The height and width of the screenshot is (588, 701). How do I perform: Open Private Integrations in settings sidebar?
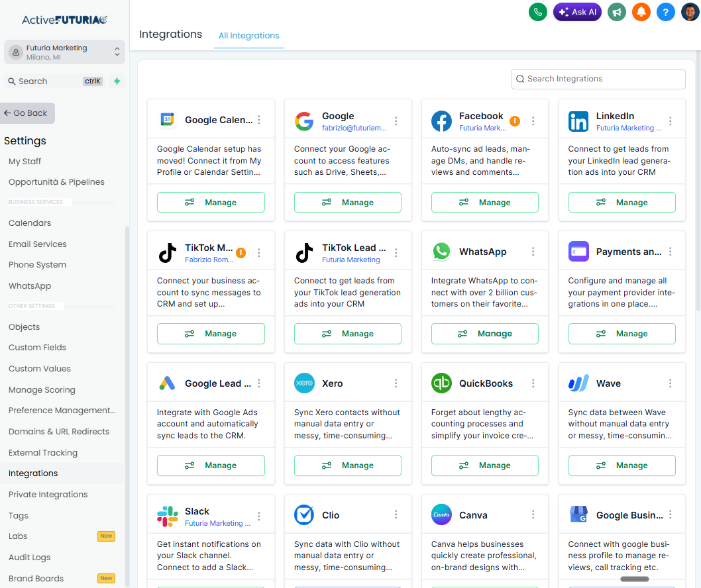[x=48, y=495]
